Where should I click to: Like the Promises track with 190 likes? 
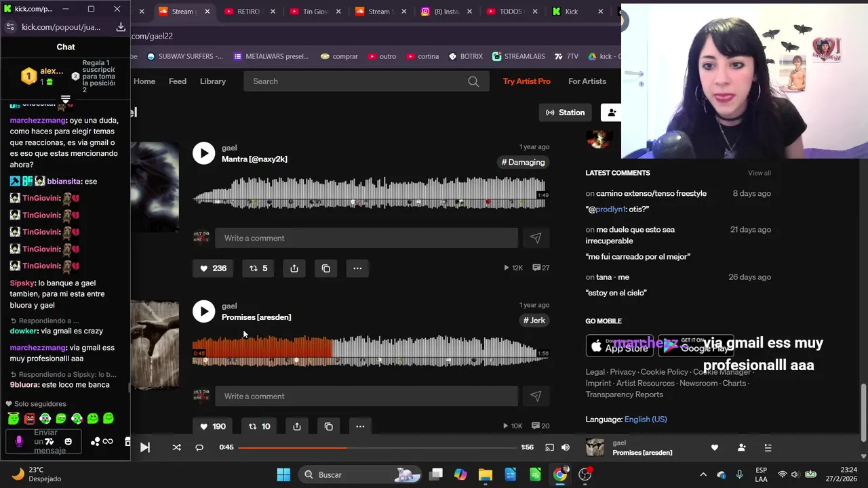click(x=213, y=426)
